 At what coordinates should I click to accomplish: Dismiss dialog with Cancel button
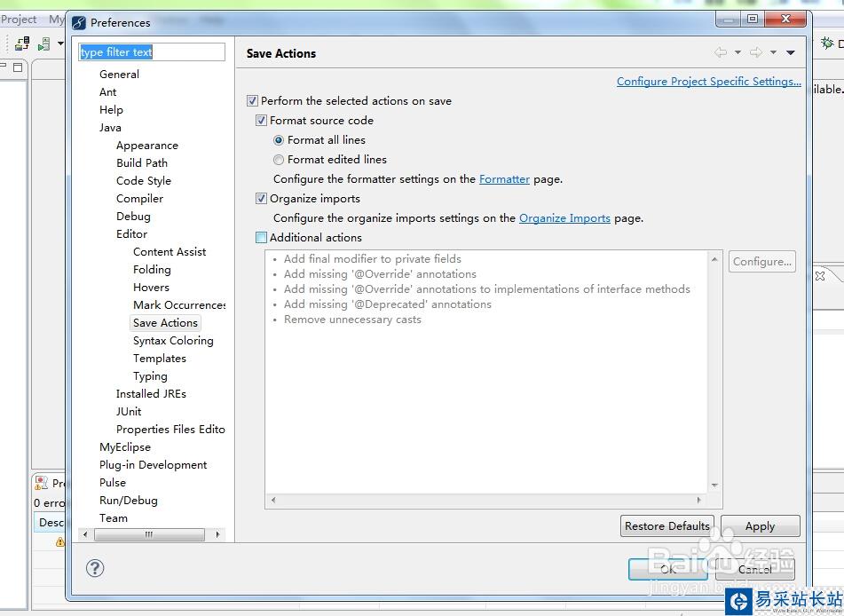click(754, 569)
